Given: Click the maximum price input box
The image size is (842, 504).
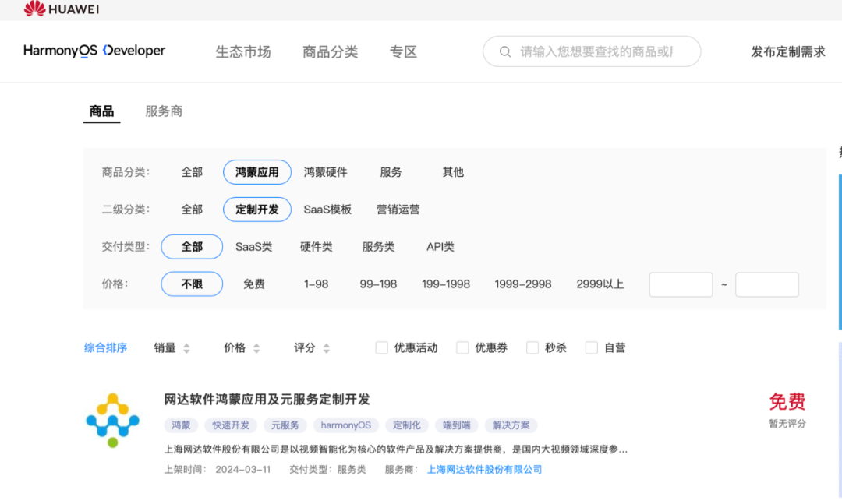Looking at the screenshot, I should click(x=767, y=284).
